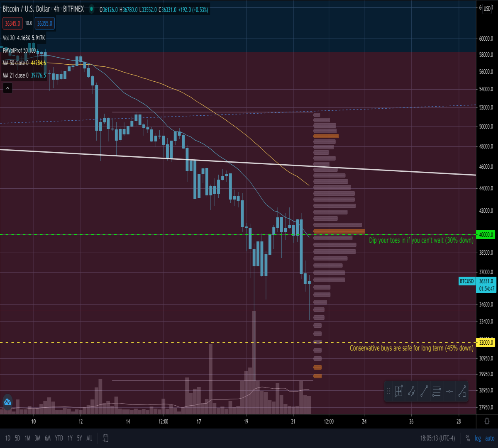Select the Fib retracement tool
The height and width of the screenshot is (448, 498).
tap(437, 391)
